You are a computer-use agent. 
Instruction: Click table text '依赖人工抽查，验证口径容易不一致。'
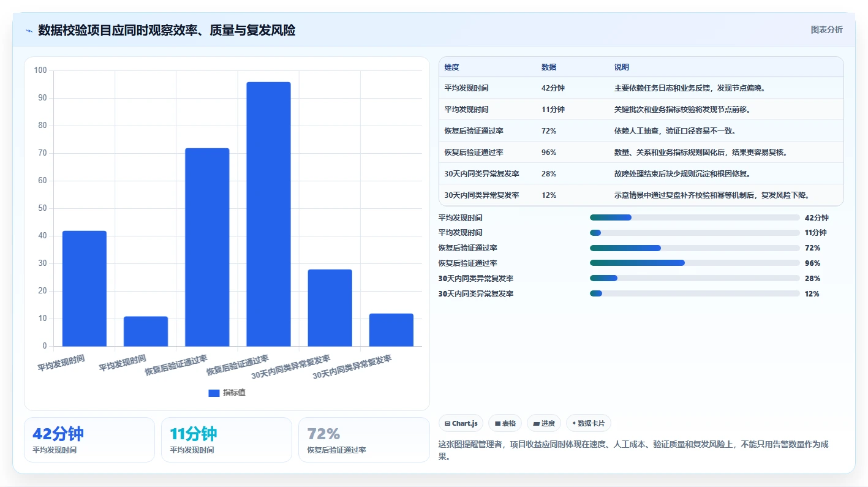tap(675, 131)
